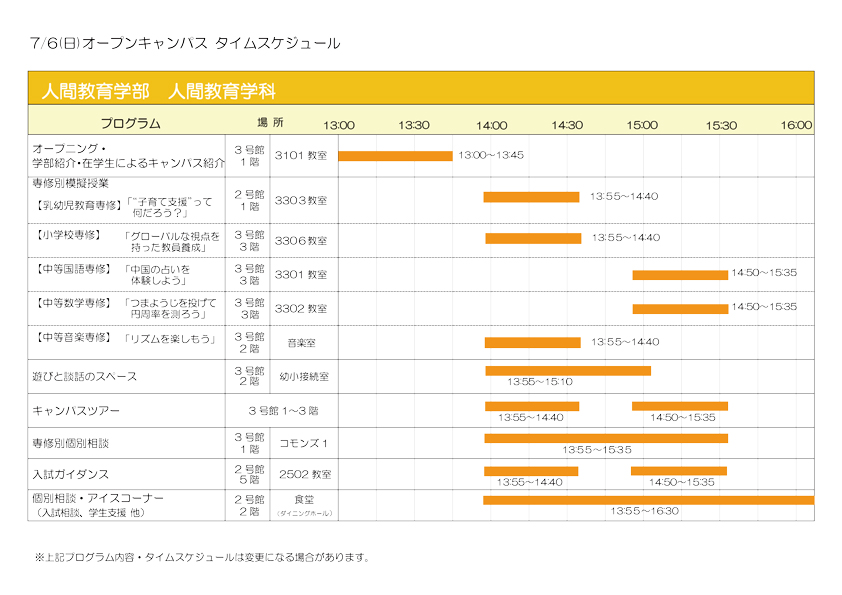Screen dimensions: 842x595
Task: Select the "15:00" time axis label
Action: [x=642, y=125]
